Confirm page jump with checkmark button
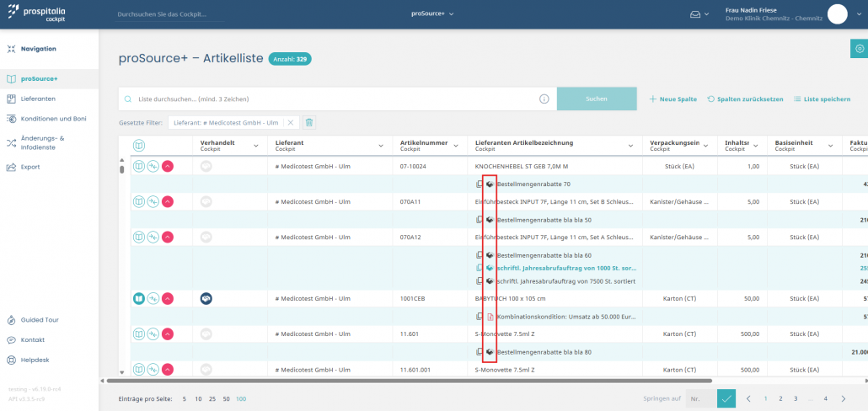 [x=726, y=398]
